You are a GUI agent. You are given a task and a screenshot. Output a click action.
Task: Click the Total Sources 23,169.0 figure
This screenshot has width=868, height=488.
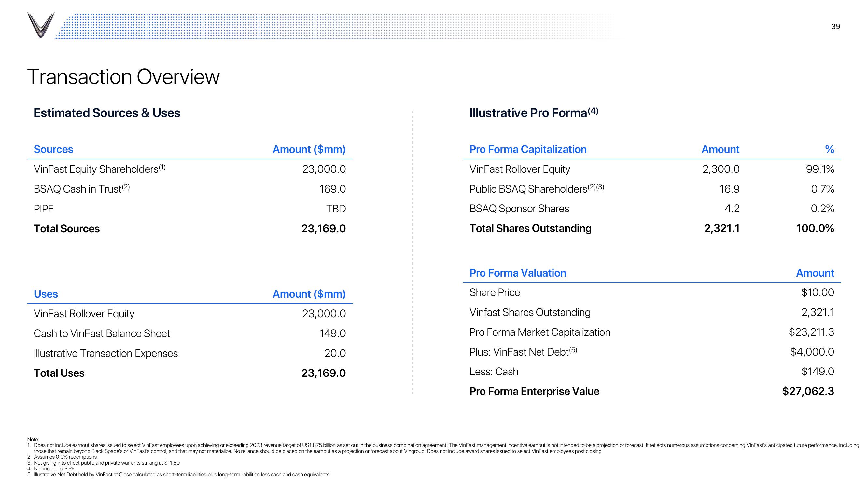point(324,229)
